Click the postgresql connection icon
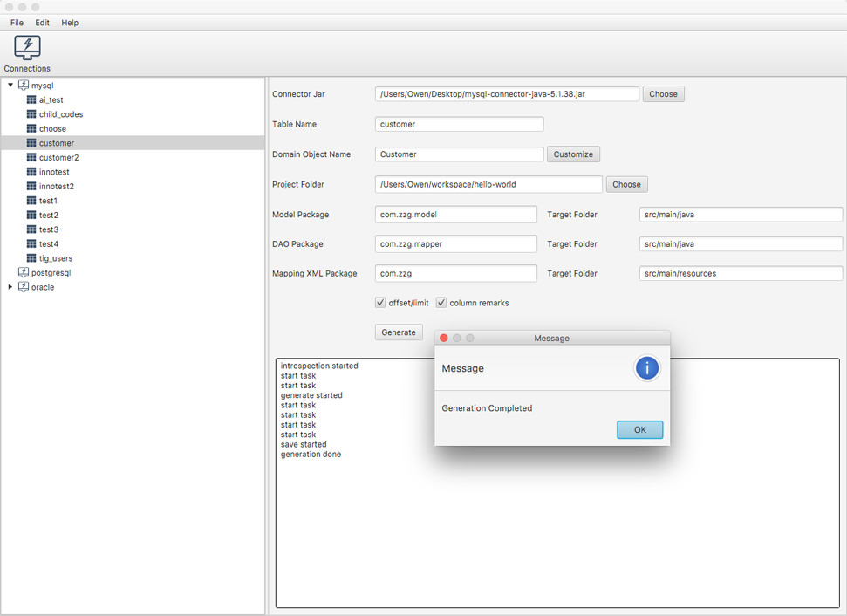The width and height of the screenshot is (847, 616). 24,272
